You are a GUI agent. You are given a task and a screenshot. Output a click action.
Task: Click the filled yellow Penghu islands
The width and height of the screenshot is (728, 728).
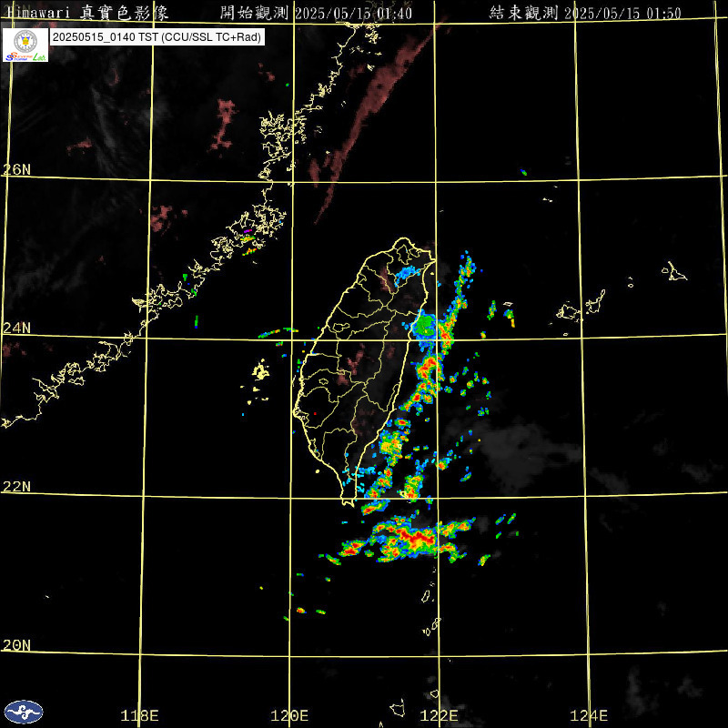pyautogui.click(x=260, y=371)
